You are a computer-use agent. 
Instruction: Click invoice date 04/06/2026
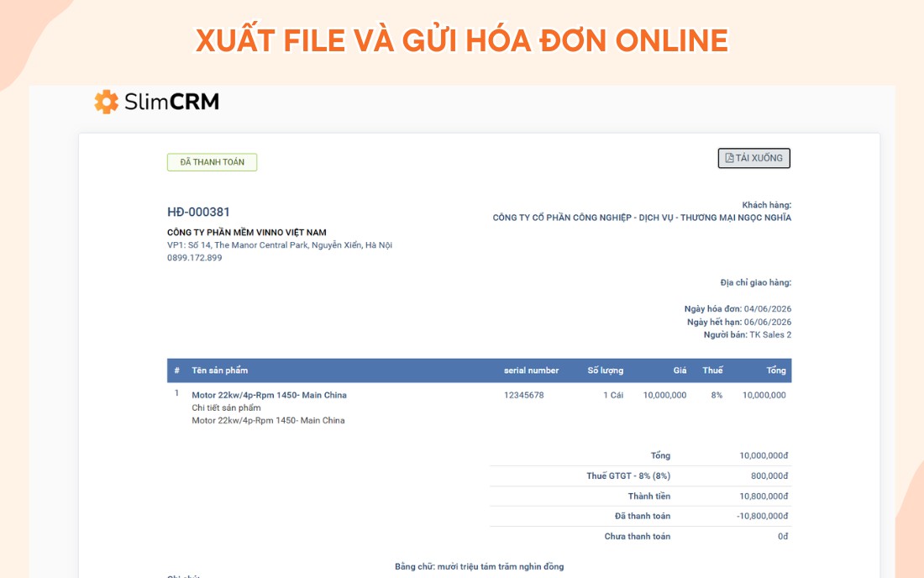point(768,308)
